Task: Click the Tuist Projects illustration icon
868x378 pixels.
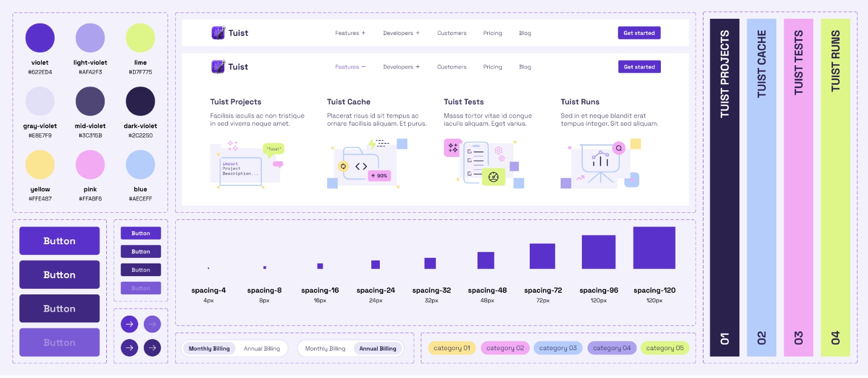Action: coord(247,165)
